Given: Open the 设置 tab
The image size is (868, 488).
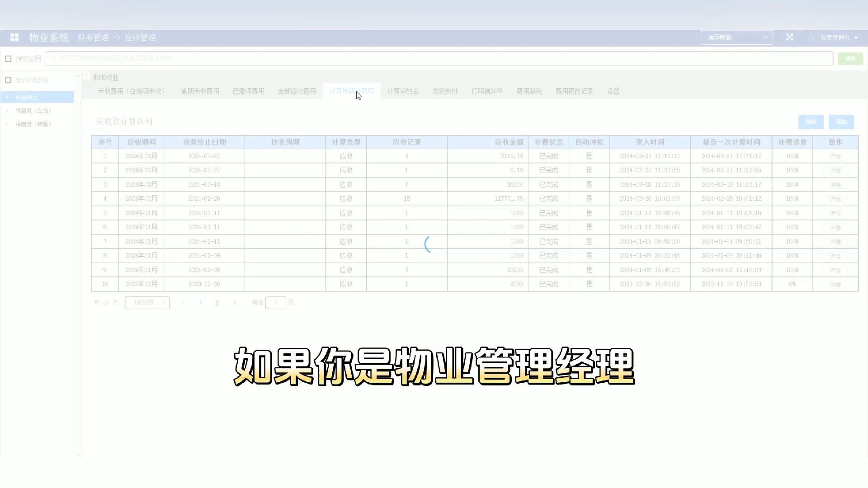Looking at the screenshot, I should 613,91.
